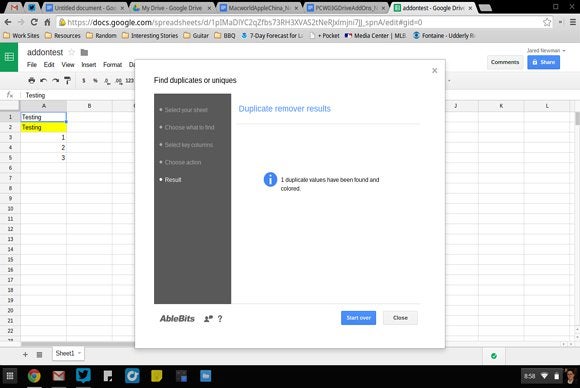
Task: Click the AbleBits logo
Action: click(x=177, y=318)
